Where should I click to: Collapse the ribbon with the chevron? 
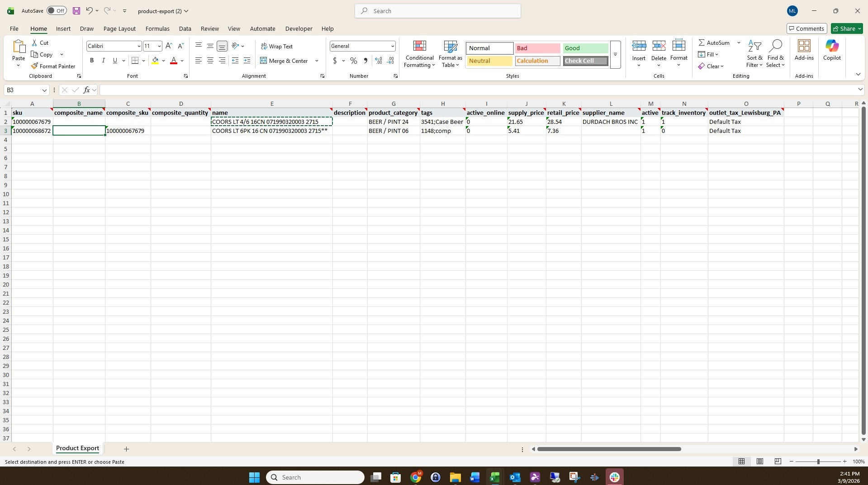point(858,74)
